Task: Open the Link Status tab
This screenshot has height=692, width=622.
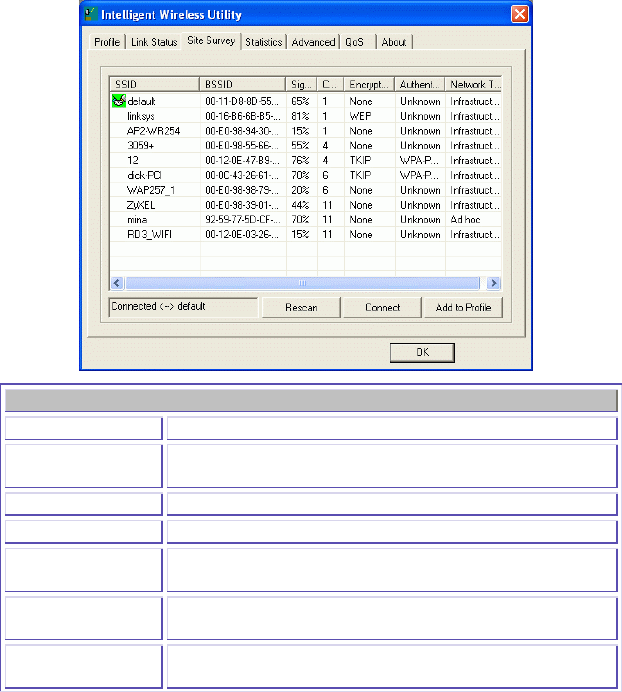Action: click(x=154, y=42)
